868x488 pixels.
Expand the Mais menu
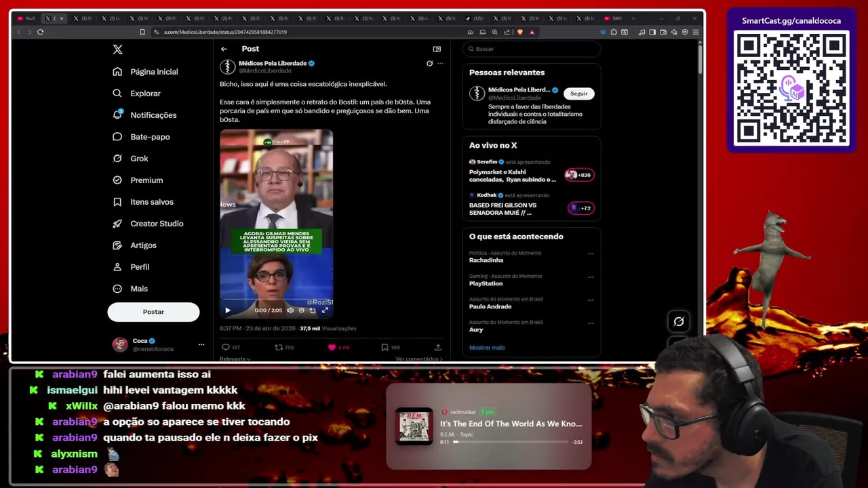tap(130, 289)
